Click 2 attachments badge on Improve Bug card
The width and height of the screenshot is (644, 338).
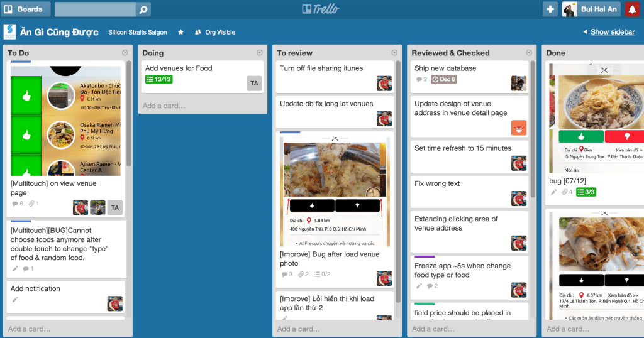(303, 275)
